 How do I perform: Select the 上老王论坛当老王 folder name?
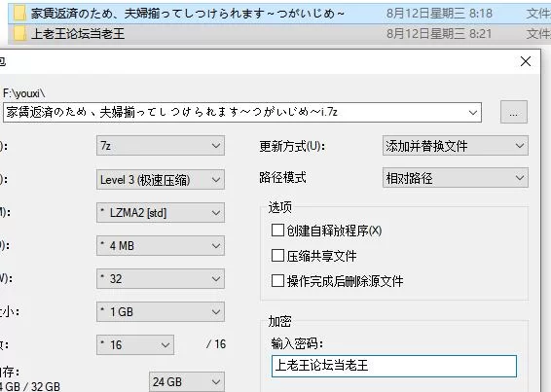(78, 34)
